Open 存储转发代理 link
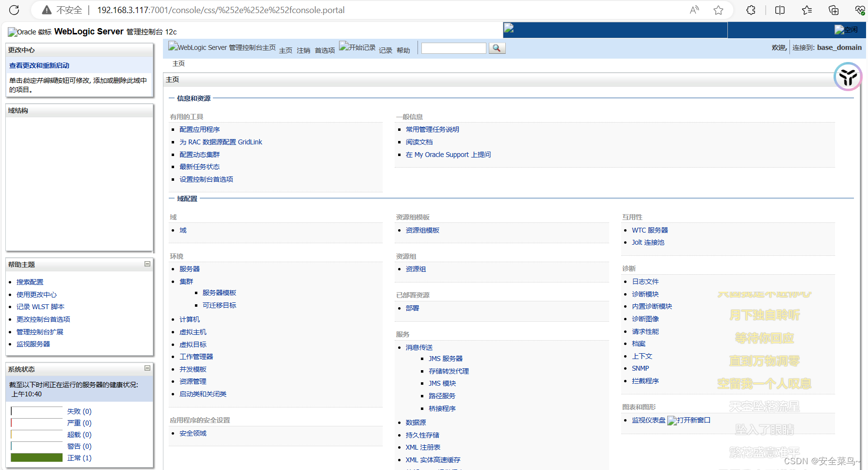The height and width of the screenshot is (470, 868). (449, 371)
